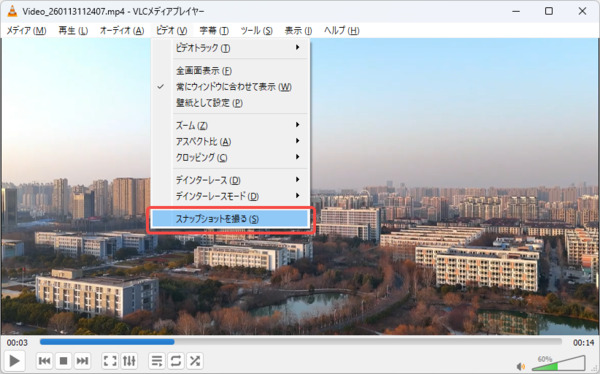Toggle shuffle random playback icon
The width and height of the screenshot is (600, 374).
tap(195, 361)
